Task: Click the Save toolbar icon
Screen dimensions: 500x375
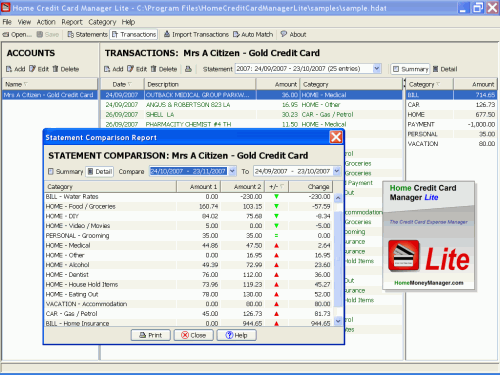Action: (48, 34)
